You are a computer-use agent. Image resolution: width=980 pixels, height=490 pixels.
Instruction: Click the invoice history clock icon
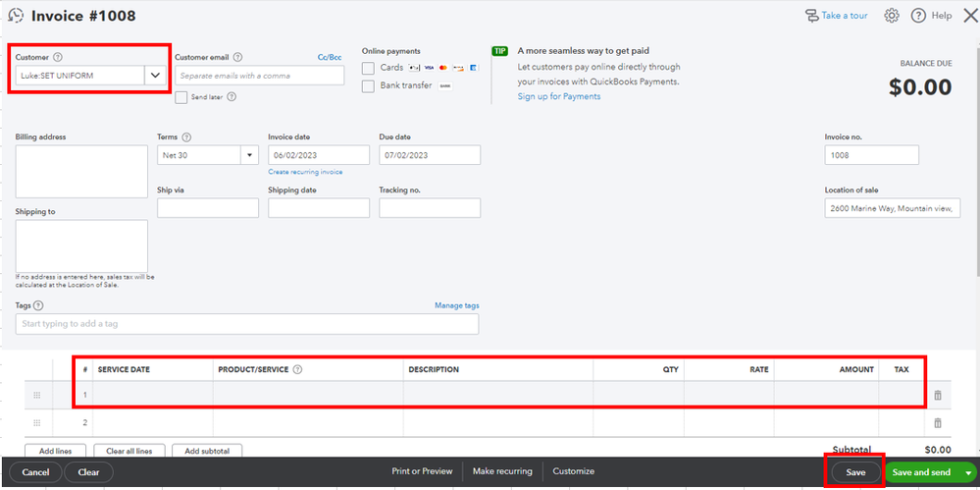pos(16,16)
